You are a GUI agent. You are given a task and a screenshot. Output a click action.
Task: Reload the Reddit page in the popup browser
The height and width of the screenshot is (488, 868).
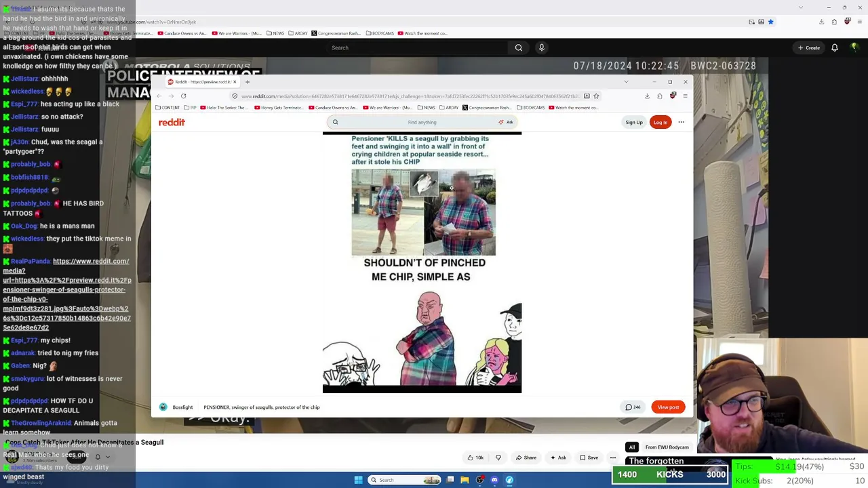click(x=183, y=96)
